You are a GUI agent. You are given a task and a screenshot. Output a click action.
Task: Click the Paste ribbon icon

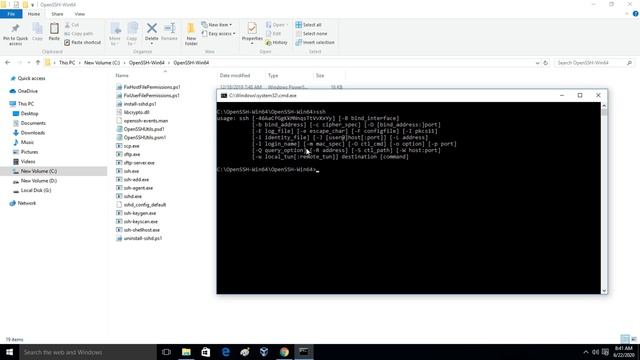click(54, 32)
